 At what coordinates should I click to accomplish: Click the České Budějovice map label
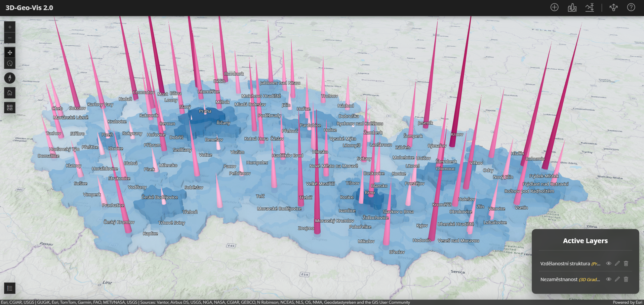(x=160, y=197)
